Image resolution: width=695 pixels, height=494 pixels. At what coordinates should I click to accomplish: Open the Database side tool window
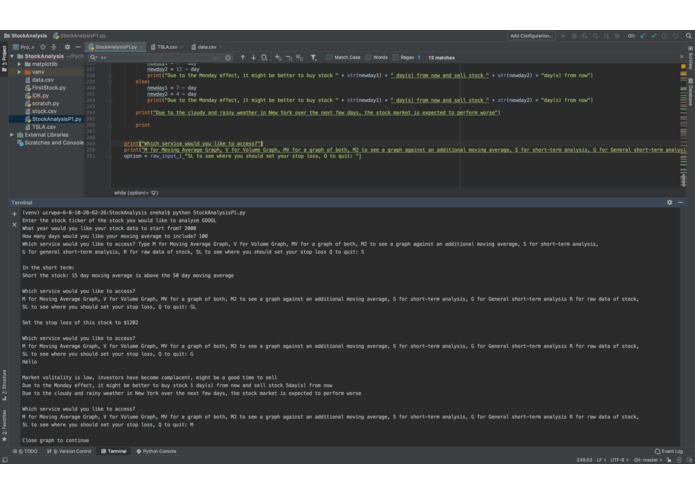691,92
